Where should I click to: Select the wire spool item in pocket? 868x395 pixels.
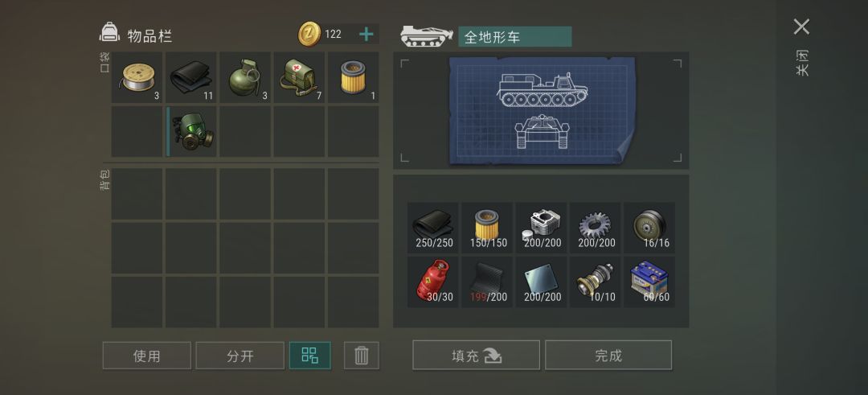(x=137, y=77)
